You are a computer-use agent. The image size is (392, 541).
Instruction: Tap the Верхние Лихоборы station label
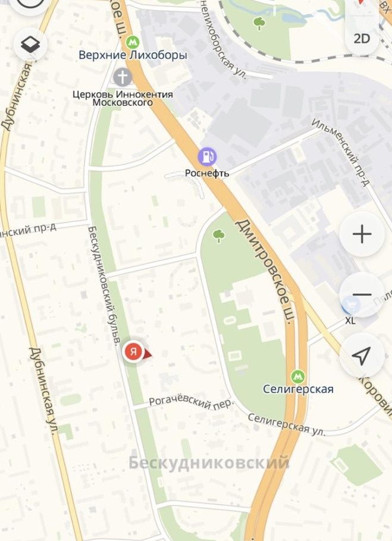(x=133, y=55)
